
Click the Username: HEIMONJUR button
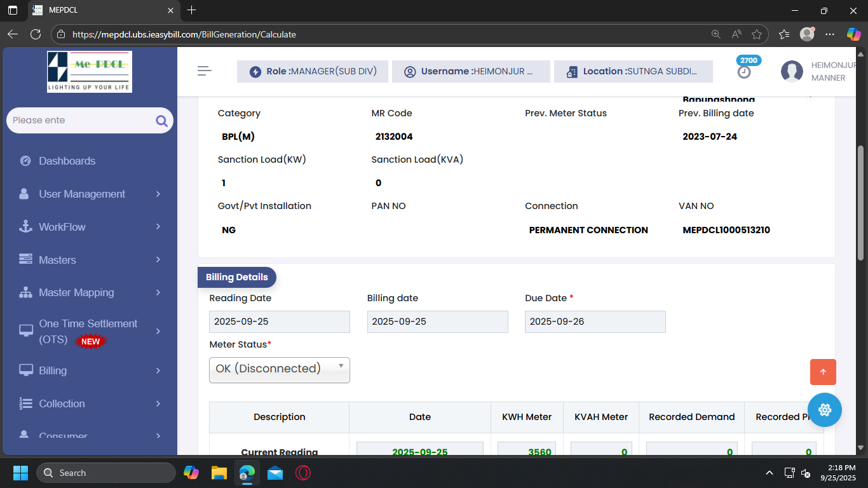pyautogui.click(x=471, y=71)
